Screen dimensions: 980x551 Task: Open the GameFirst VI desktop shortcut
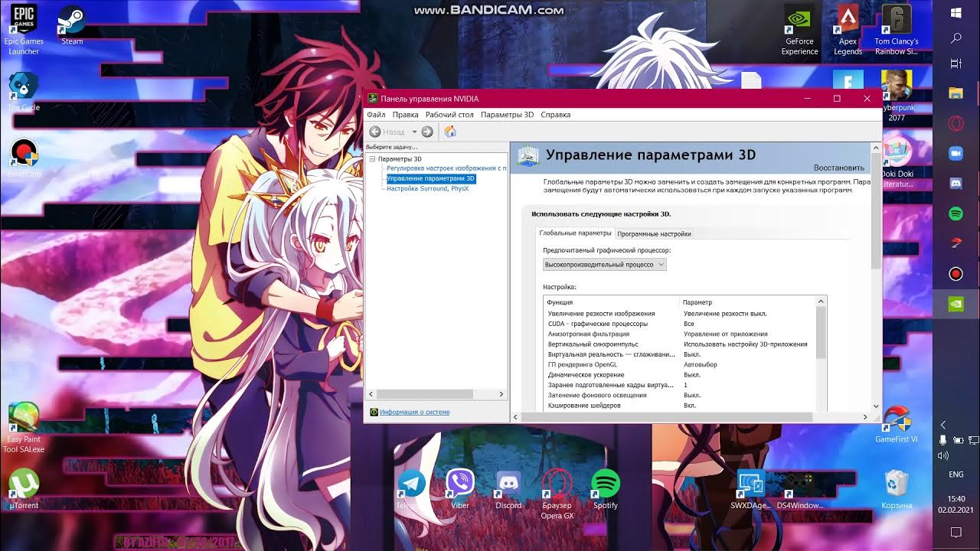[897, 425]
